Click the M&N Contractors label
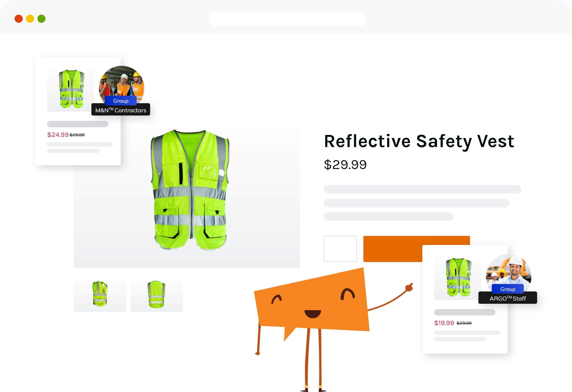Image resolution: width=572 pixels, height=392 pixels. pos(121,110)
